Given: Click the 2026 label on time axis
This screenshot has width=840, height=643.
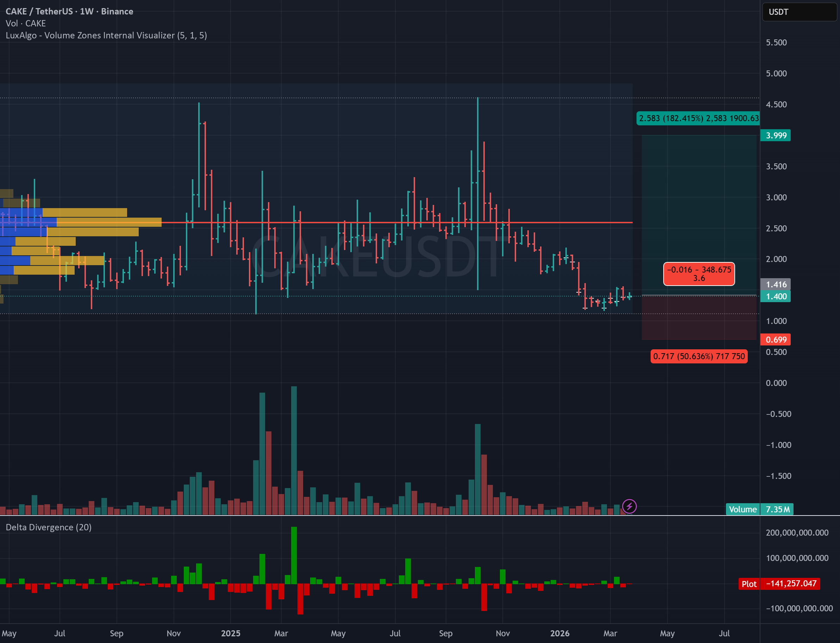Looking at the screenshot, I should coord(559,633).
